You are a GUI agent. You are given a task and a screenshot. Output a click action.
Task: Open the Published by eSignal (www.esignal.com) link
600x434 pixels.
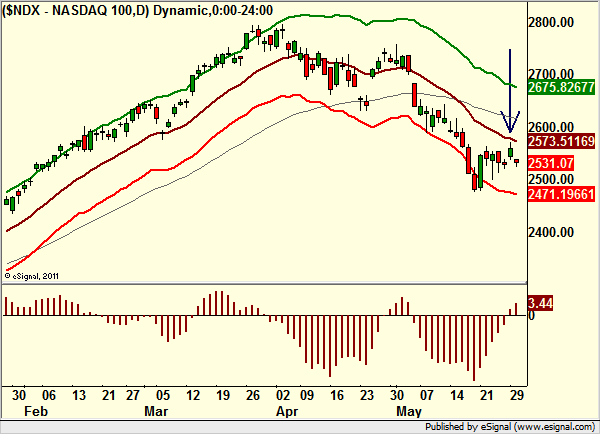click(x=510, y=427)
